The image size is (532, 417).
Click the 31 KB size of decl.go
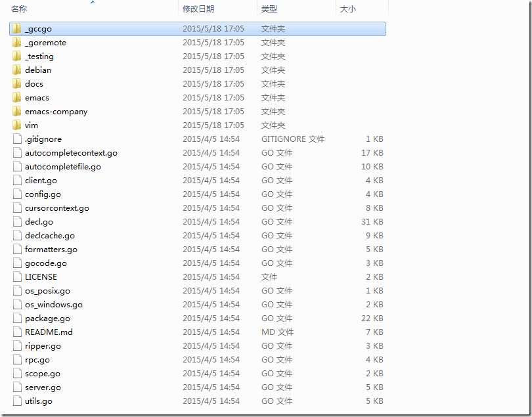coord(372,222)
